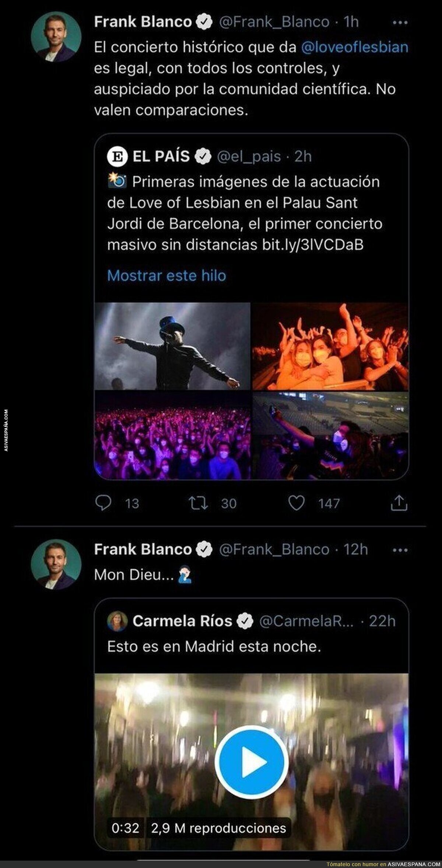Open the orange-lit crowd photo
This screenshot has width=442, height=868.
[330, 346]
